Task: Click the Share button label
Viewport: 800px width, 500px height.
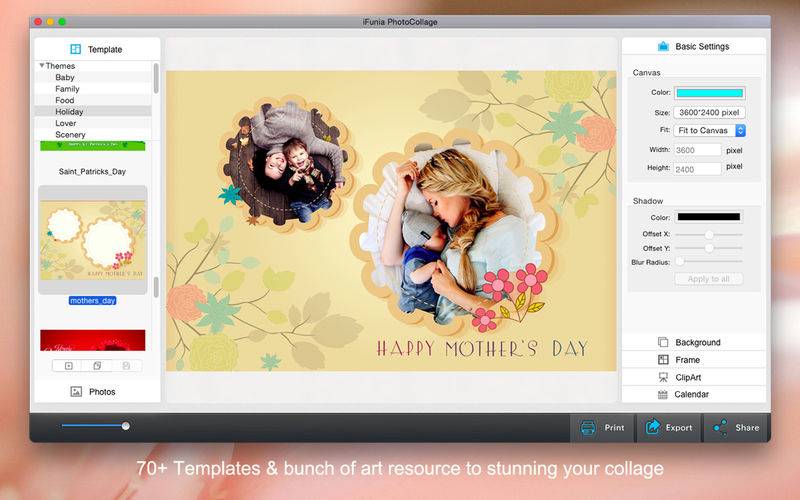Action: click(x=747, y=428)
